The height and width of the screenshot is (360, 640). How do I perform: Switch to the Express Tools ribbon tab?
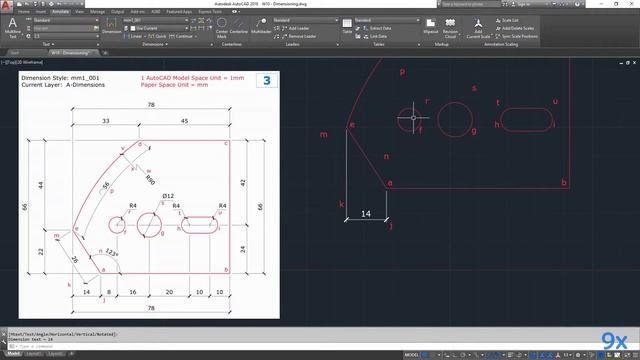click(x=210, y=12)
